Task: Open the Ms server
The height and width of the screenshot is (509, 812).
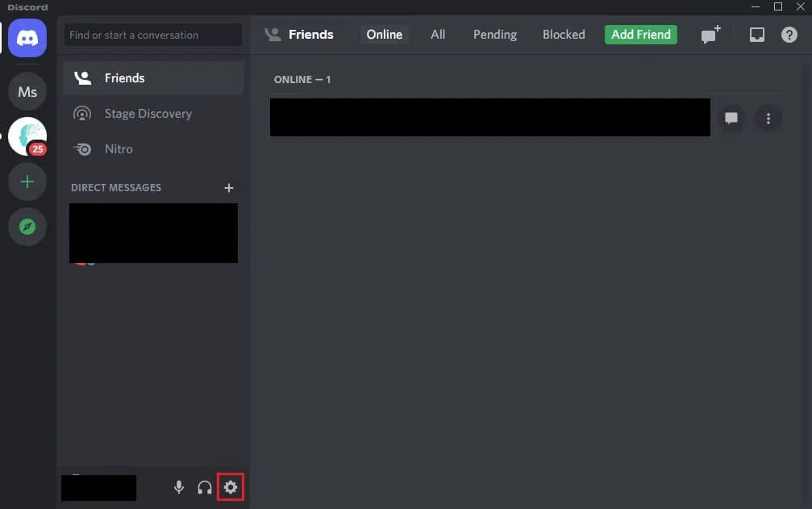Action: point(27,92)
